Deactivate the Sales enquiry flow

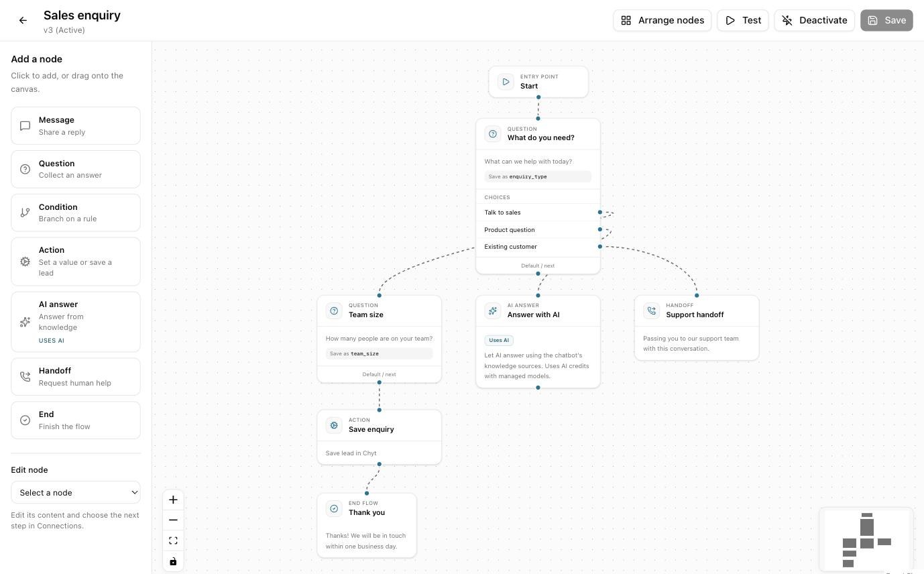coord(815,20)
